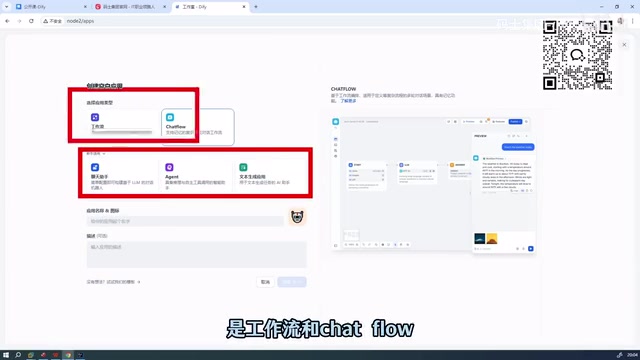Click the blue chat assistant icon

click(95, 167)
